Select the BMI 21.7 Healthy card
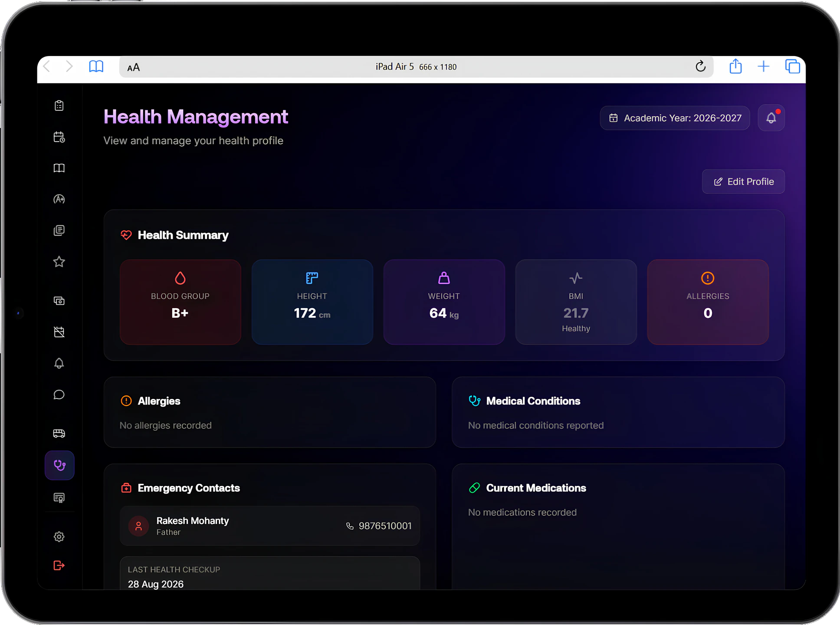 click(576, 302)
